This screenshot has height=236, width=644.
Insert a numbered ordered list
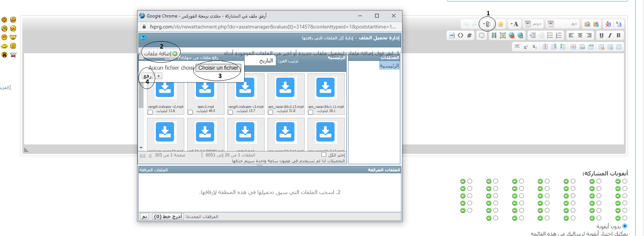pyautogui.click(x=559, y=35)
